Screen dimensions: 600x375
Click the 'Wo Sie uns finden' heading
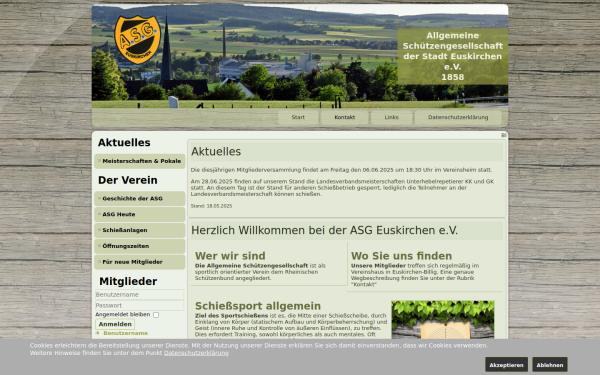tap(401, 256)
